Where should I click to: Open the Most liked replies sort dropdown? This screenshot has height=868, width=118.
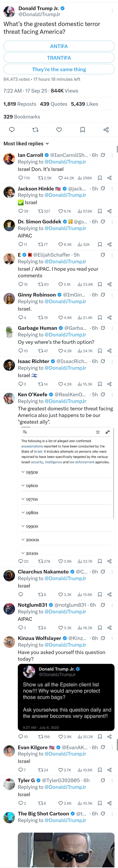[x=26, y=144]
